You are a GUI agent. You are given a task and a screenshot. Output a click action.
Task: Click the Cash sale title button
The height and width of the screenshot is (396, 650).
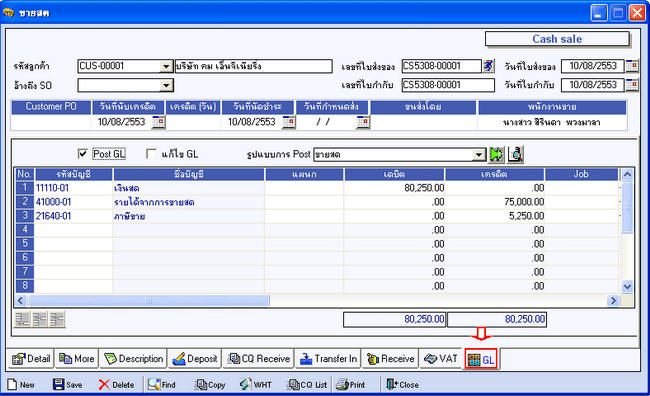(557, 39)
